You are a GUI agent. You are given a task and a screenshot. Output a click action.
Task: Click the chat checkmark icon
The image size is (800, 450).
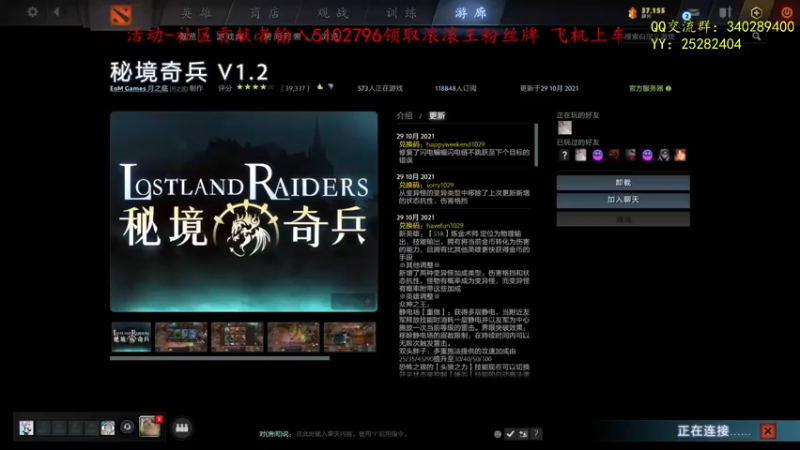coord(510,434)
